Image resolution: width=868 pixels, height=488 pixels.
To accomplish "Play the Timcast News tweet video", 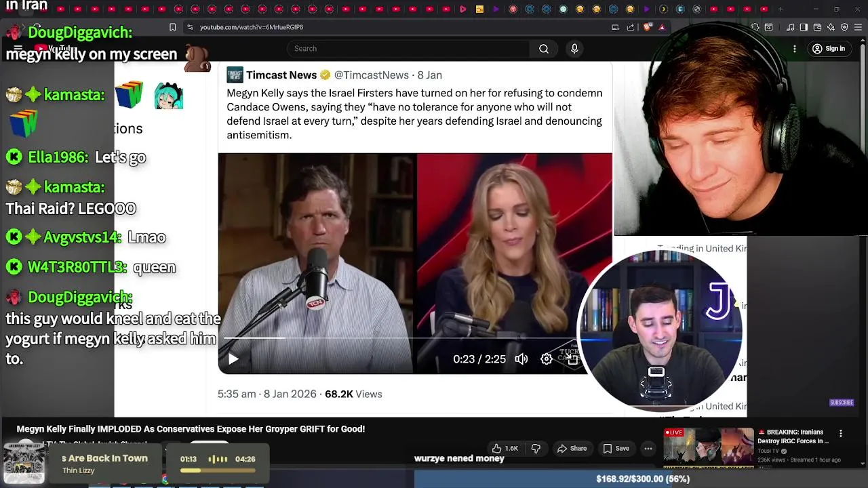I will [x=233, y=359].
